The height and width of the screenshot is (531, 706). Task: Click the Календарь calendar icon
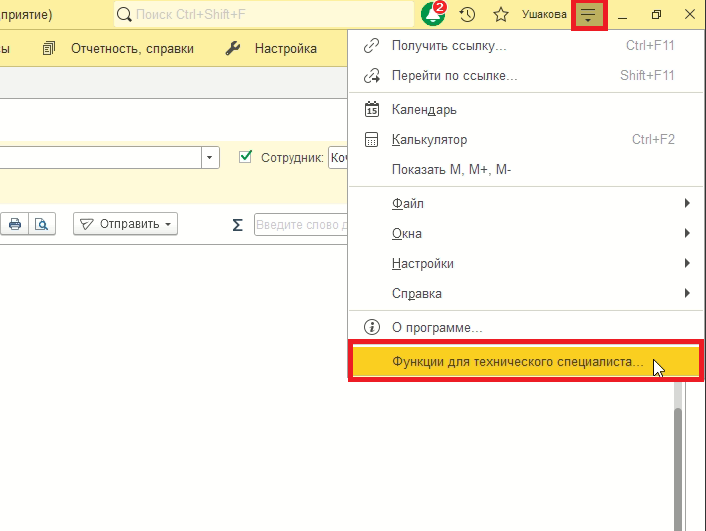pos(371,109)
